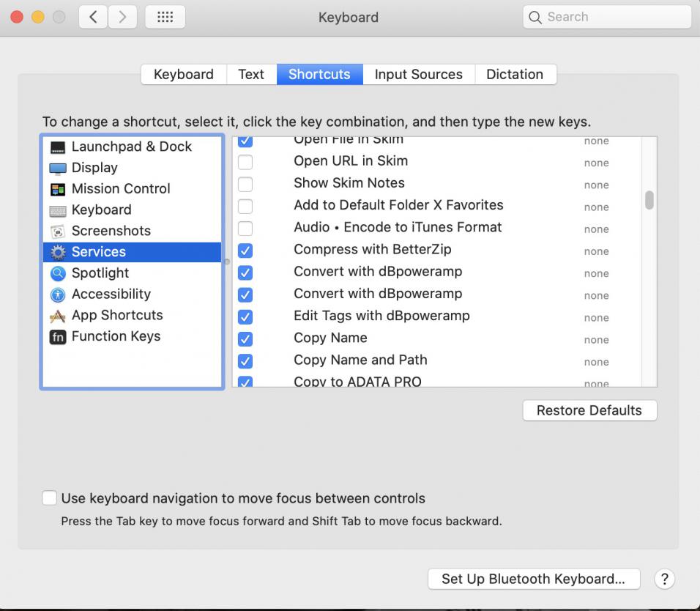Uncheck Edit Tags with dBpoweramp

coord(245,316)
